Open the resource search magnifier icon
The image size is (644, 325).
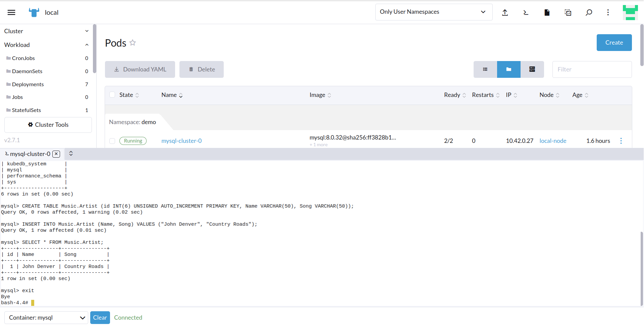[x=589, y=12]
